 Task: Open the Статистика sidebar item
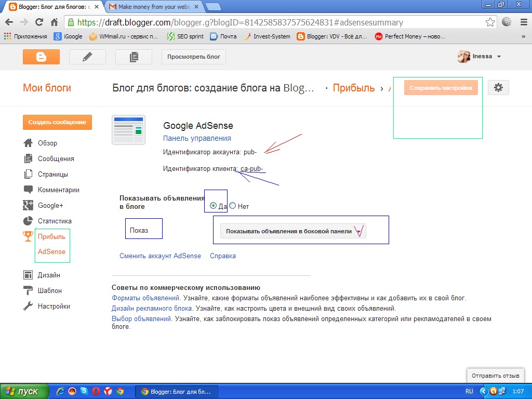55,221
